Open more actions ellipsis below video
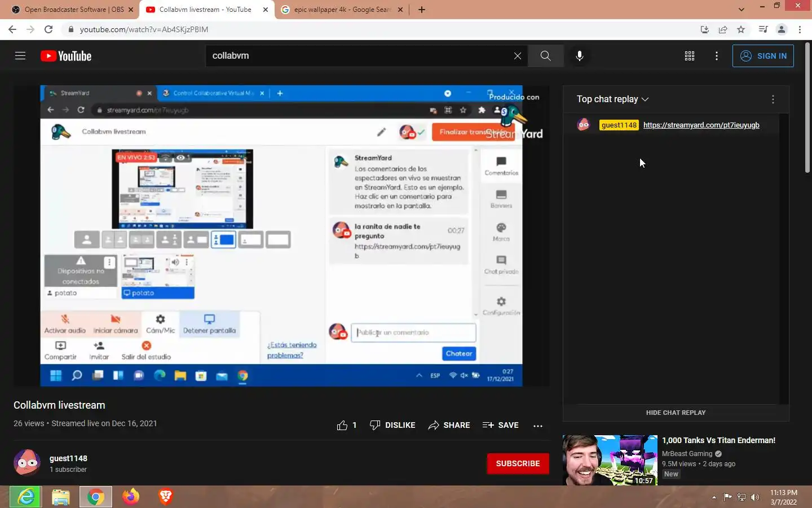This screenshot has height=508, width=812. coord(538,426)
